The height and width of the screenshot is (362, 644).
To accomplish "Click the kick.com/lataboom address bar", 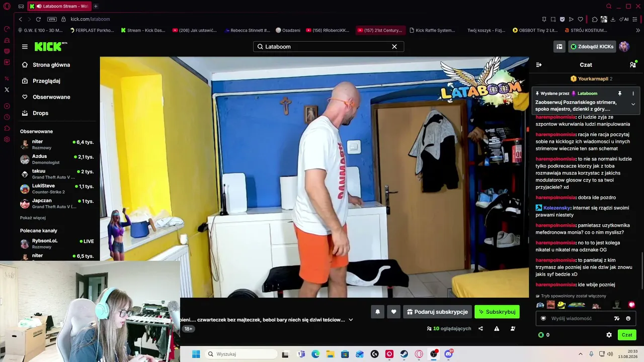I will click(x=90, y=19).
